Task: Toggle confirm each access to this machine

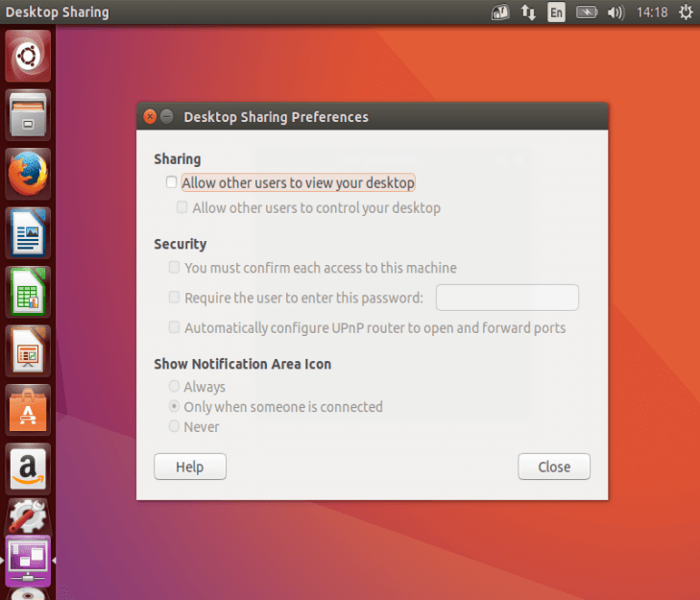Action: (x=175, y=268)
